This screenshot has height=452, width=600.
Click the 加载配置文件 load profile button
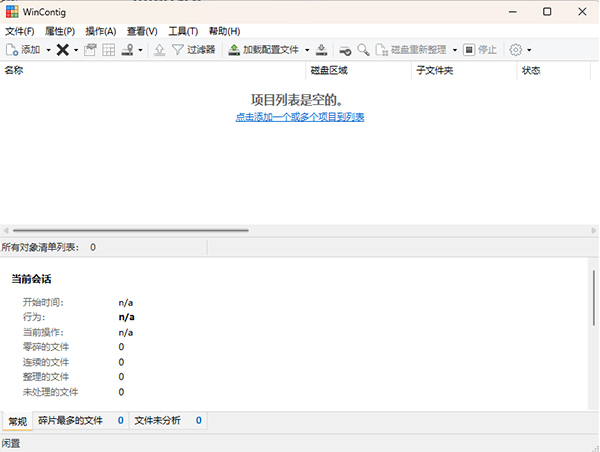264,49
